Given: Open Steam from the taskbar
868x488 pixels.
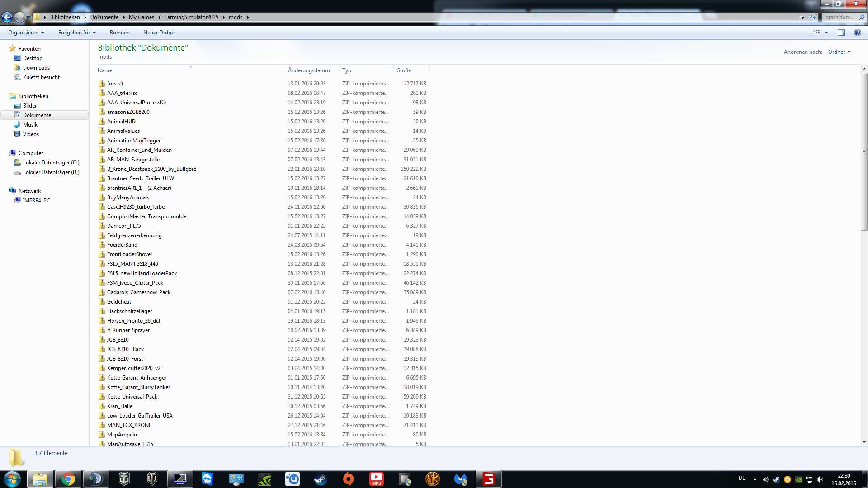Looking at the screenshot, I should (321, 479).
